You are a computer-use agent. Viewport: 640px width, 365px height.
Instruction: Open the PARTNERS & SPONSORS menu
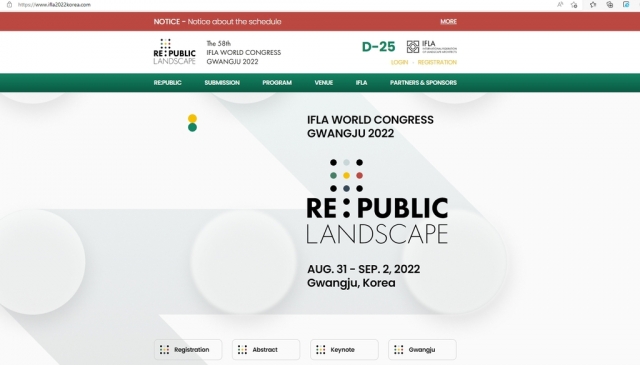coord(423,82)
